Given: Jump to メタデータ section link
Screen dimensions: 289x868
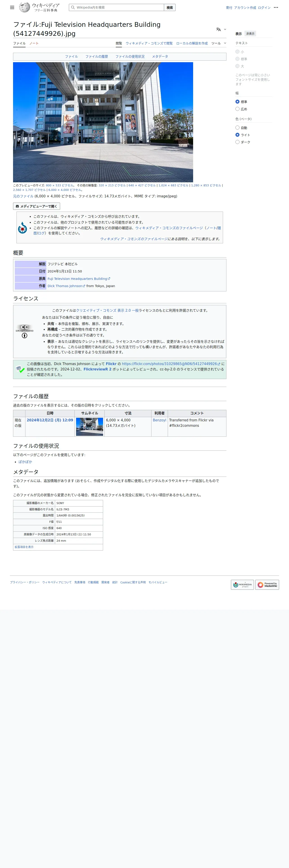Looking at the screenshot, I should point(160,57).
